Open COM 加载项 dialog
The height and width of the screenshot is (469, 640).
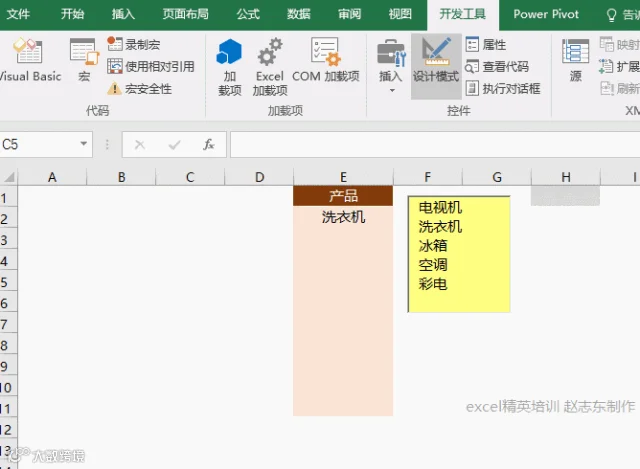(326, 60)
